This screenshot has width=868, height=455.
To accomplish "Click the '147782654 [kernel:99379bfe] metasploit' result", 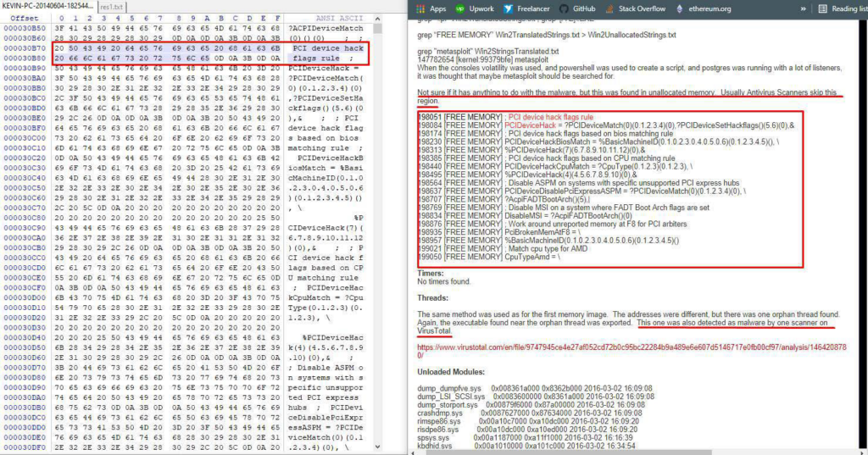I will click(x=482, y=59).
